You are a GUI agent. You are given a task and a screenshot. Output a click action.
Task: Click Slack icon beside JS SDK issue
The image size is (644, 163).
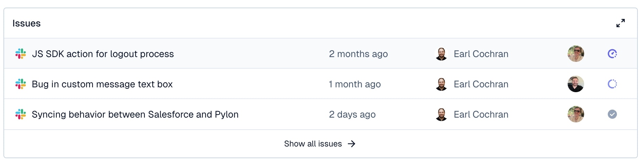(x=21, y=54)
